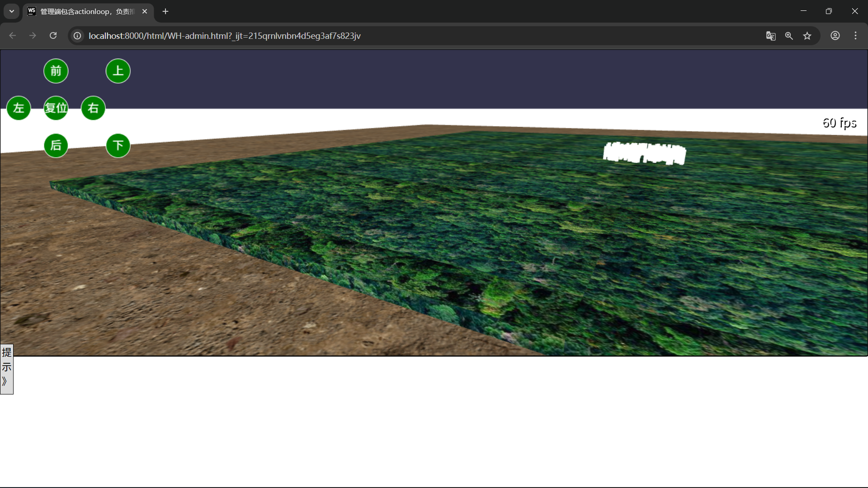Click the green 前 (forward) camera button
The image size is (868, 488).
(56, 71)
